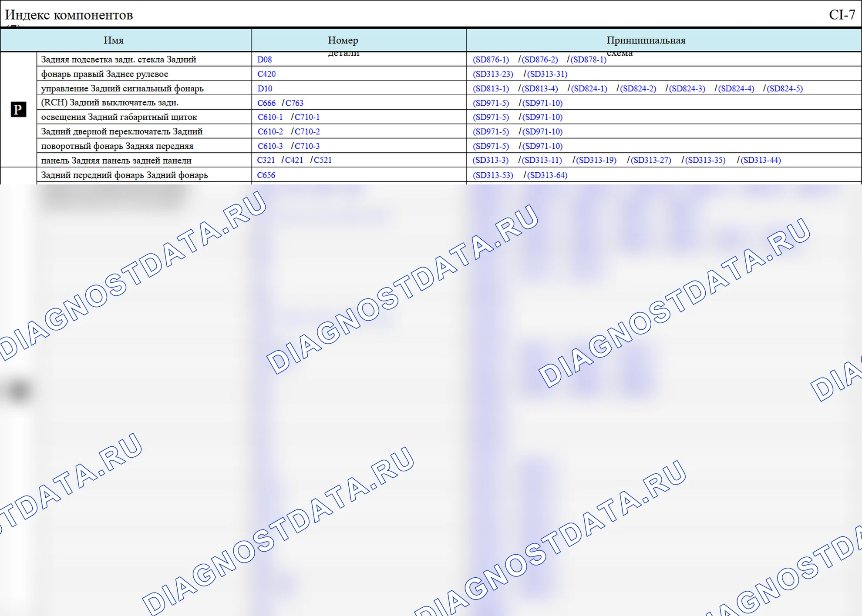Viewport: 862px width, 616px height.
Task: Open part number link D08
Action: (264, 60)
